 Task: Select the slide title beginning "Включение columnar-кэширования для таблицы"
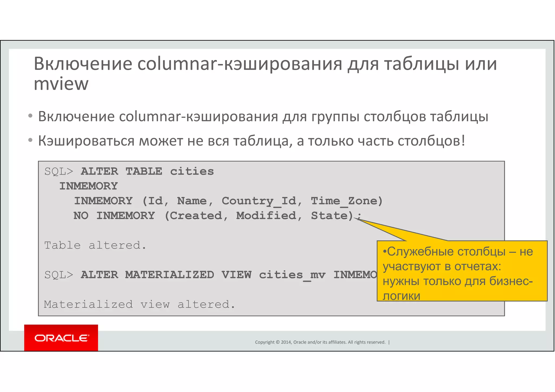point(265,73)
